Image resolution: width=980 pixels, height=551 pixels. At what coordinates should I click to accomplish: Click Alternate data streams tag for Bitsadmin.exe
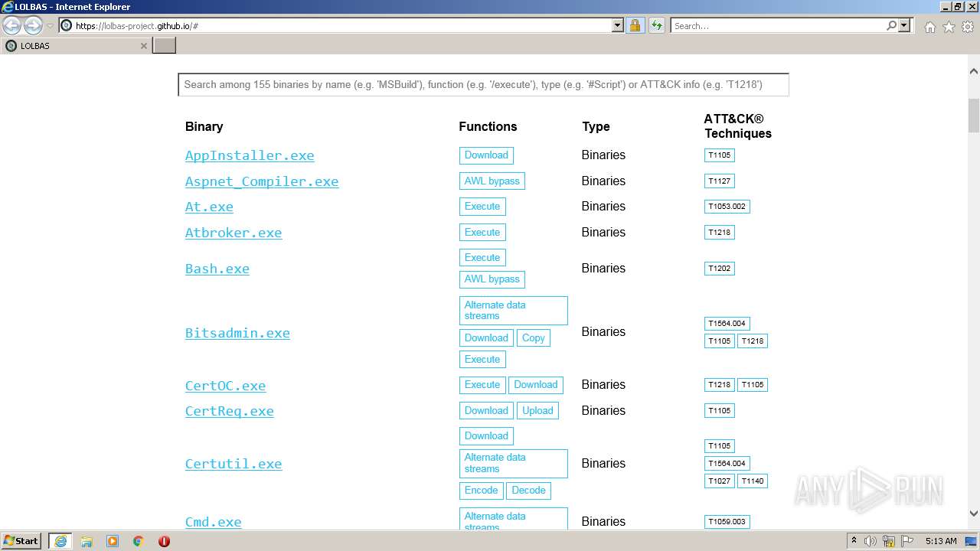[514, 311]
